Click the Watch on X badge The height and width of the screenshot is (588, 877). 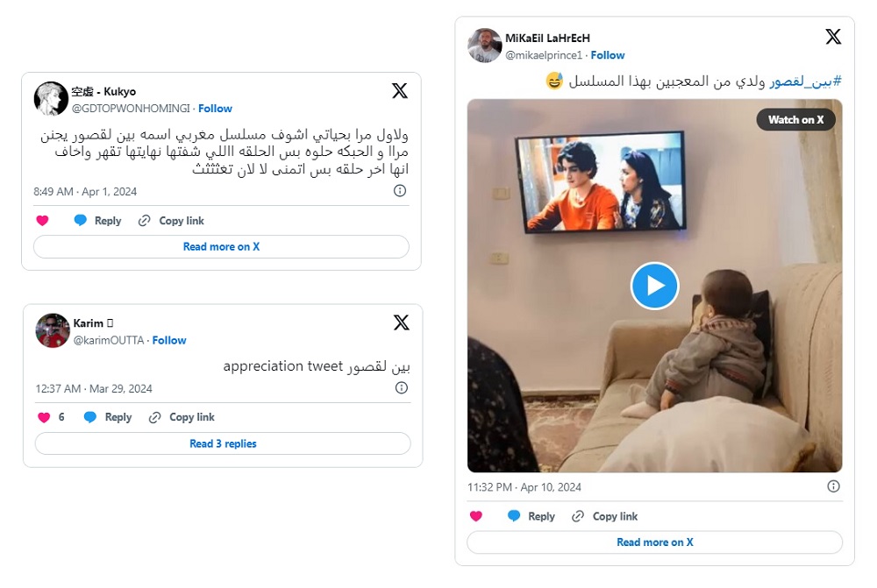(x=795, y=119)
